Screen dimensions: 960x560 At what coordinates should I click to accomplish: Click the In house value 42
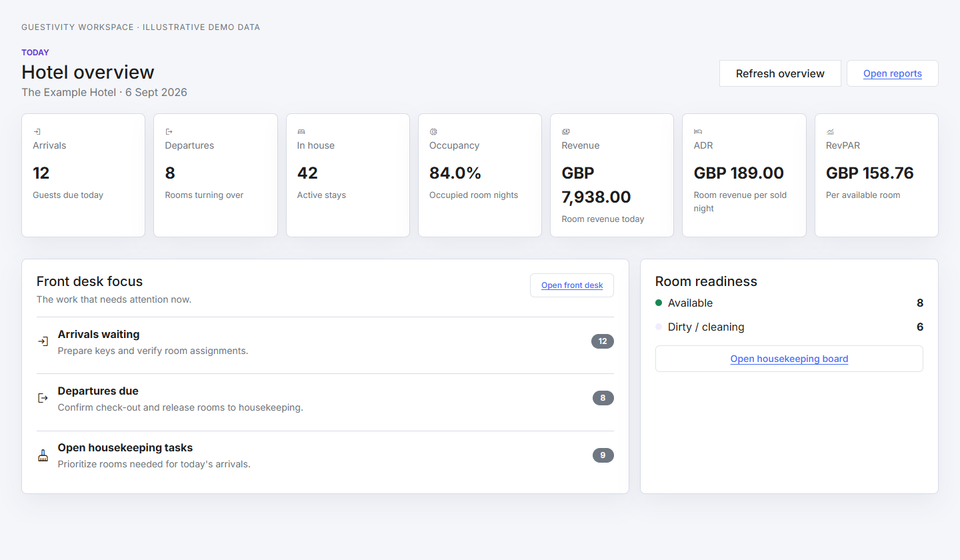(307, 173)
